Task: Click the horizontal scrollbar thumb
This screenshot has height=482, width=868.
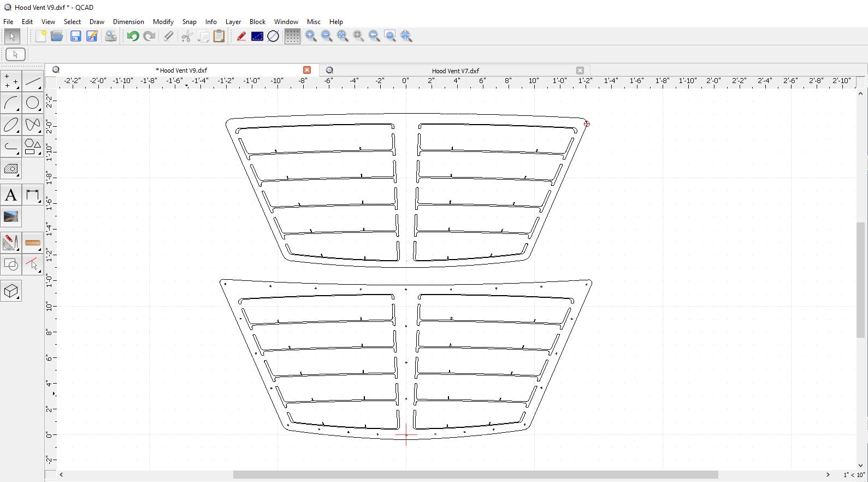Action: tap(475, 475)
